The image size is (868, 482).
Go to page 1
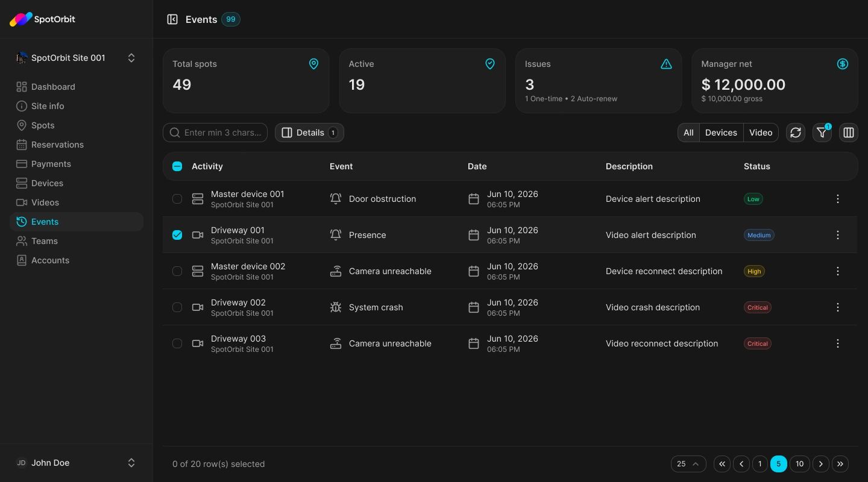759,464
